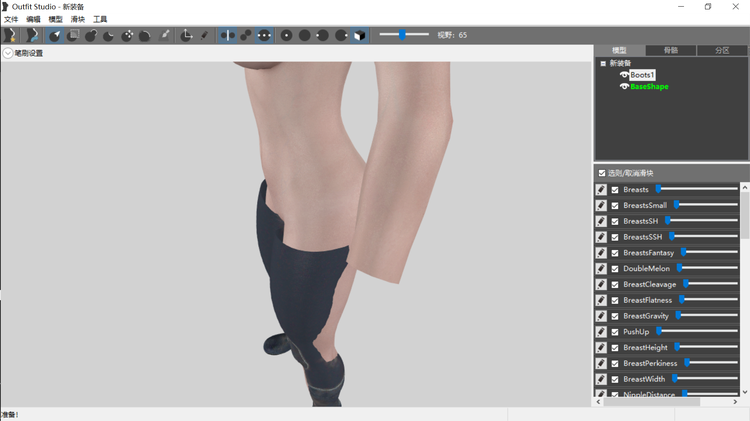750x421 pixels.
Task: Click the right view circle icon
Action: point(341,35)
